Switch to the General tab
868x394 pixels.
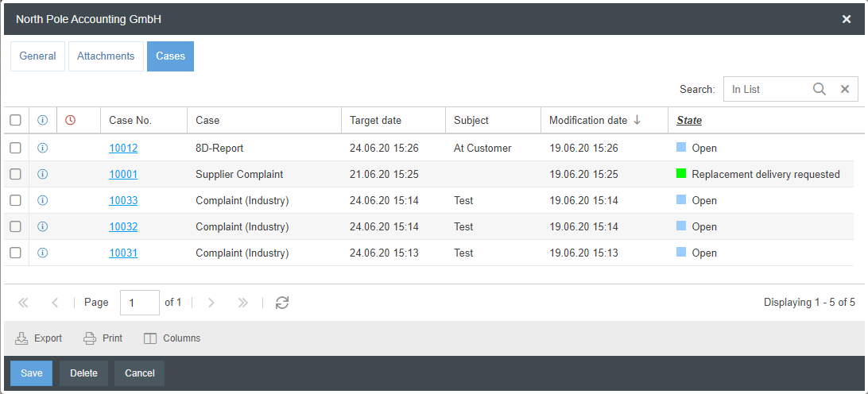(38, 56)
